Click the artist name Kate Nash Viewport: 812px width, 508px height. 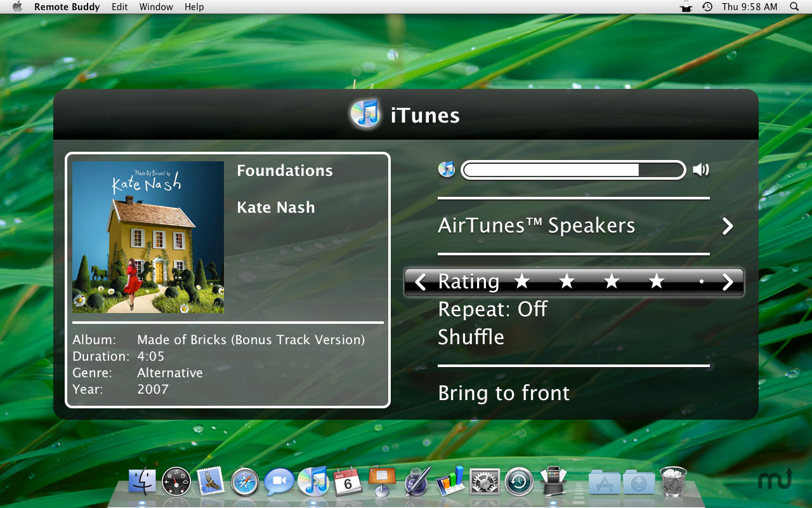(276, 208)
